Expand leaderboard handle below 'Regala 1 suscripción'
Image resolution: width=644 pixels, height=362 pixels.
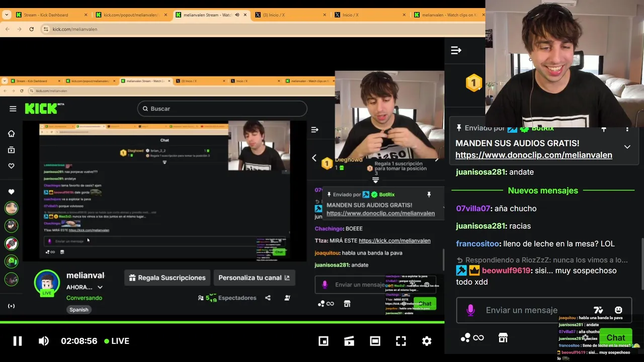tap(375, 180)
